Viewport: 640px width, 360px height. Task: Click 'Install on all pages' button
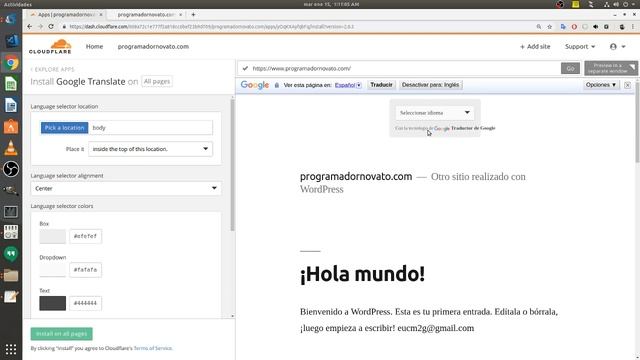click(x=62, y=334)
